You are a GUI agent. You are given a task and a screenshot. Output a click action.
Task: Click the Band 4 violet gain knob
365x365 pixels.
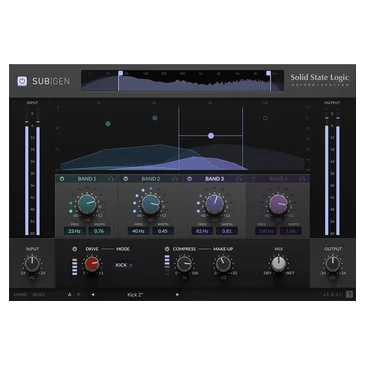pyautogui.click(x=278, y=204)
